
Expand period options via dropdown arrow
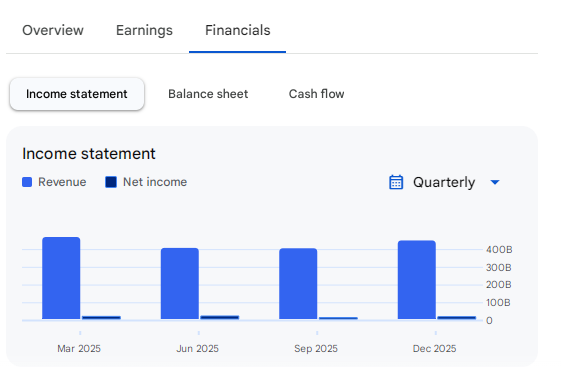495,183
